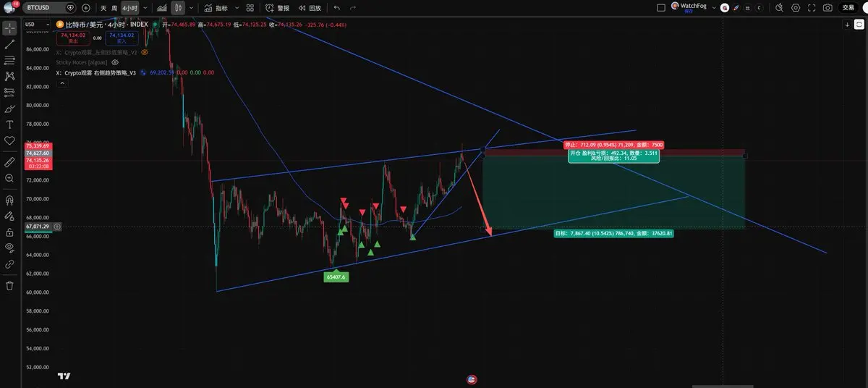
Task: Select the Text annotation tool
Action: (x=9, y=125)
